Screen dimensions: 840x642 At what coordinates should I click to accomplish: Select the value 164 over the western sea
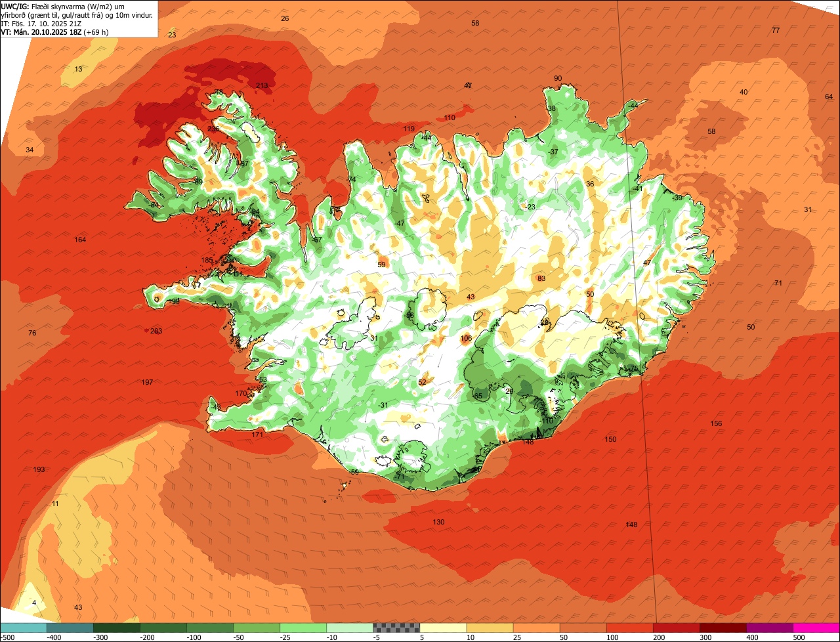click(80, 240)
